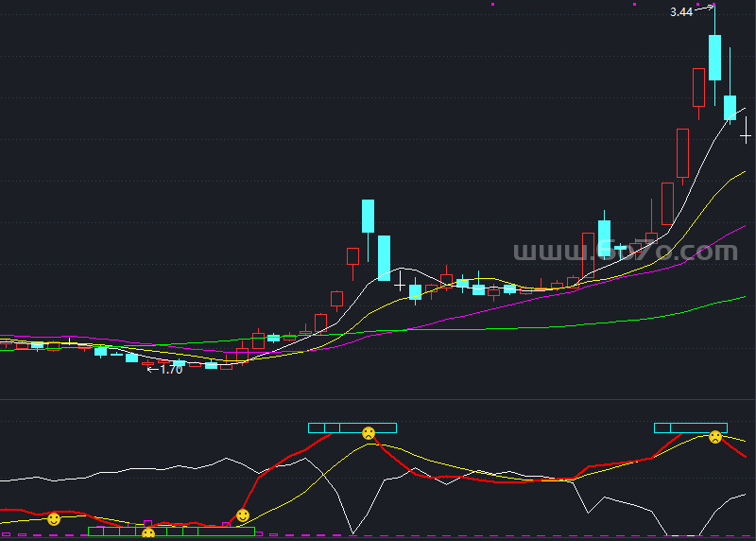Click the leftmost happy face on the indicator
The image size is (756, 541).
click(x=54, y=519)
